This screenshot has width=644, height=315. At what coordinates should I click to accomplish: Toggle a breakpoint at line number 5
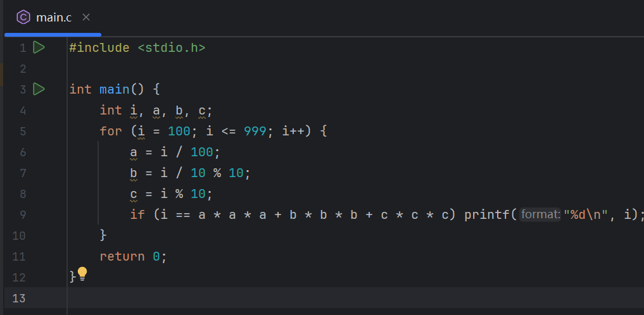[x=22, y=131]
